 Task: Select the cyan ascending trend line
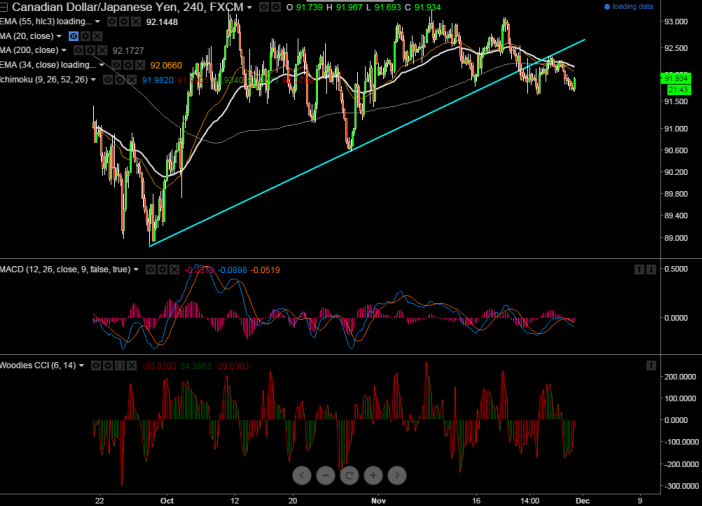click(367, 143)
